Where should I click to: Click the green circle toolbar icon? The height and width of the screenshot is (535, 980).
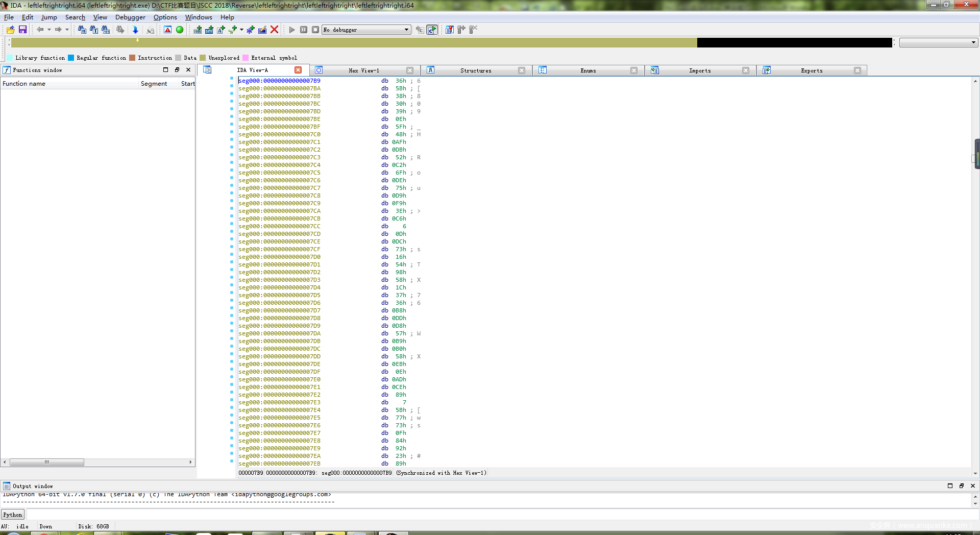pyautogui.click(x=180, y=30)
